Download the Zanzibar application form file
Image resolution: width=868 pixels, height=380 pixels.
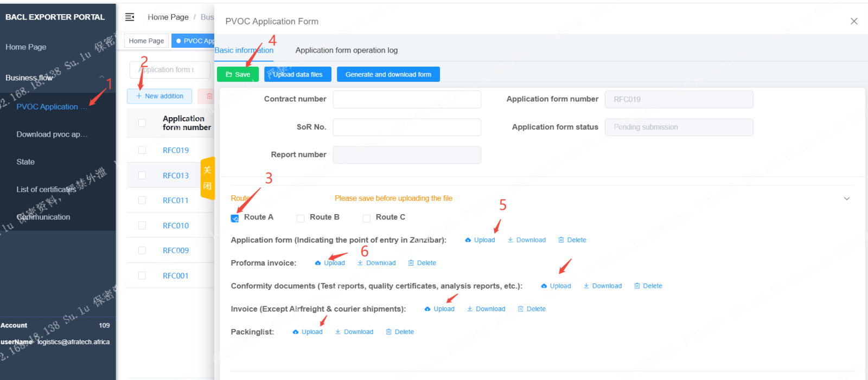(526, 240)
